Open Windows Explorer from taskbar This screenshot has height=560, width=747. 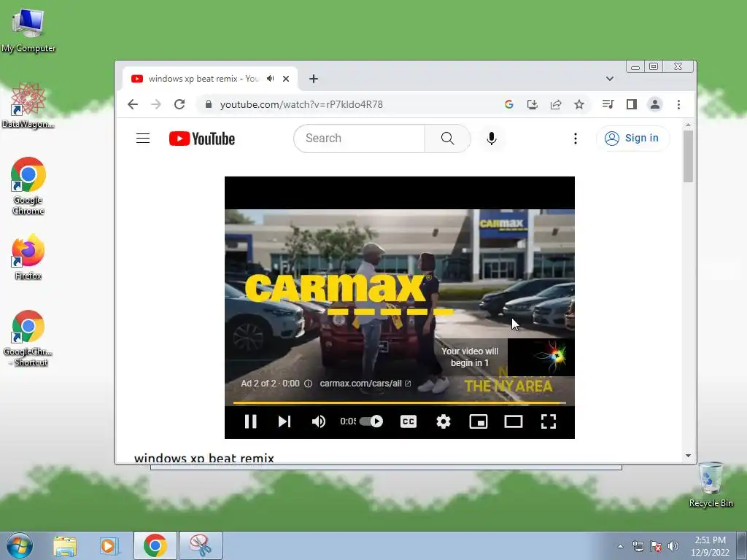pyautogui.click(x=65, y=545)
